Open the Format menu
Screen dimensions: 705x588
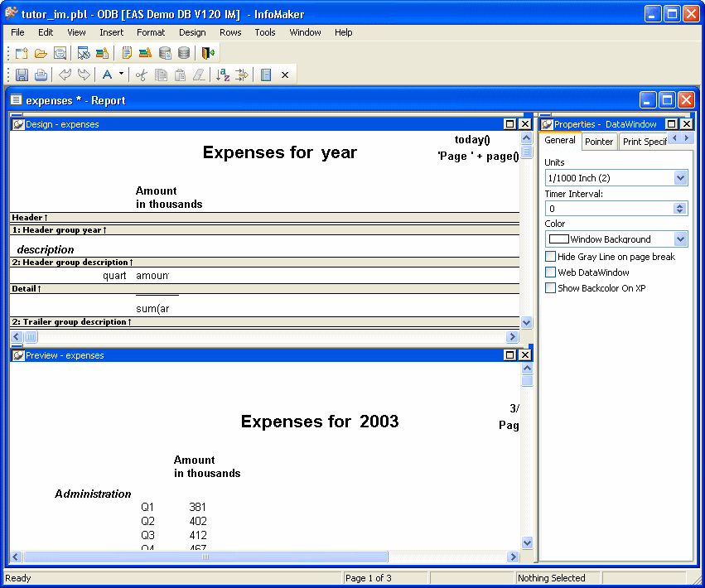coord(151,32)
